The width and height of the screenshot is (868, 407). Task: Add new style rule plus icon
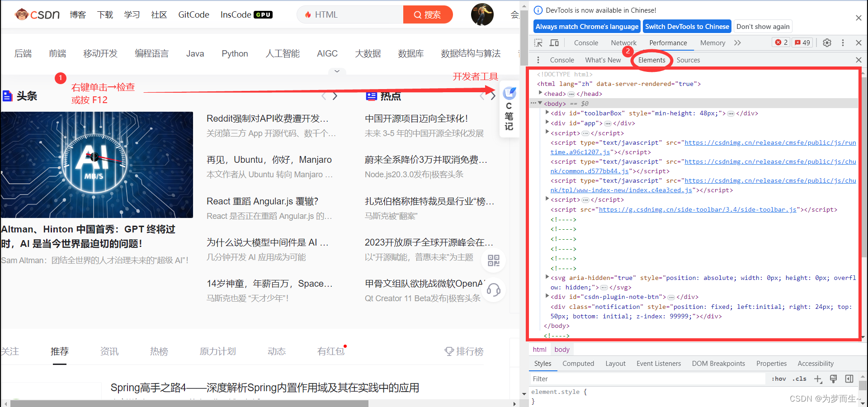[818, 379]
